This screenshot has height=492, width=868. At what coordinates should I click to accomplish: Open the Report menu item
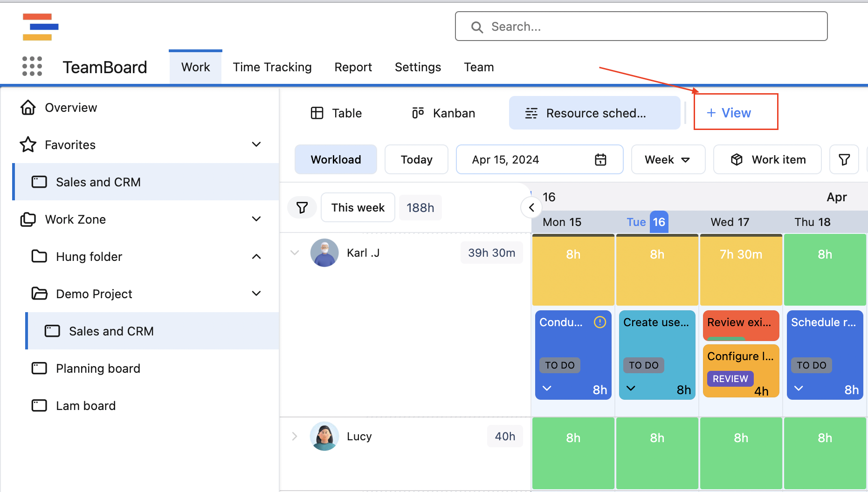pyautogui.click(x=353, y=67)
